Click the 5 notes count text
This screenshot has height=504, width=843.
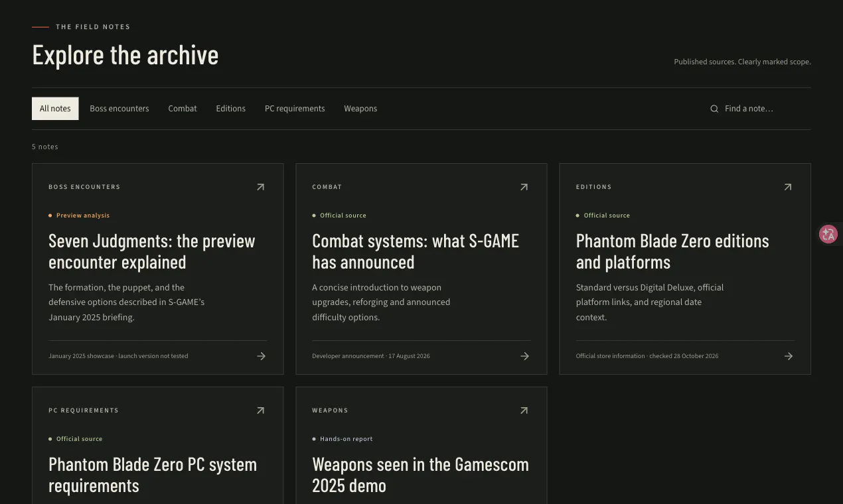pyautogui.click(x=45, y=147)
